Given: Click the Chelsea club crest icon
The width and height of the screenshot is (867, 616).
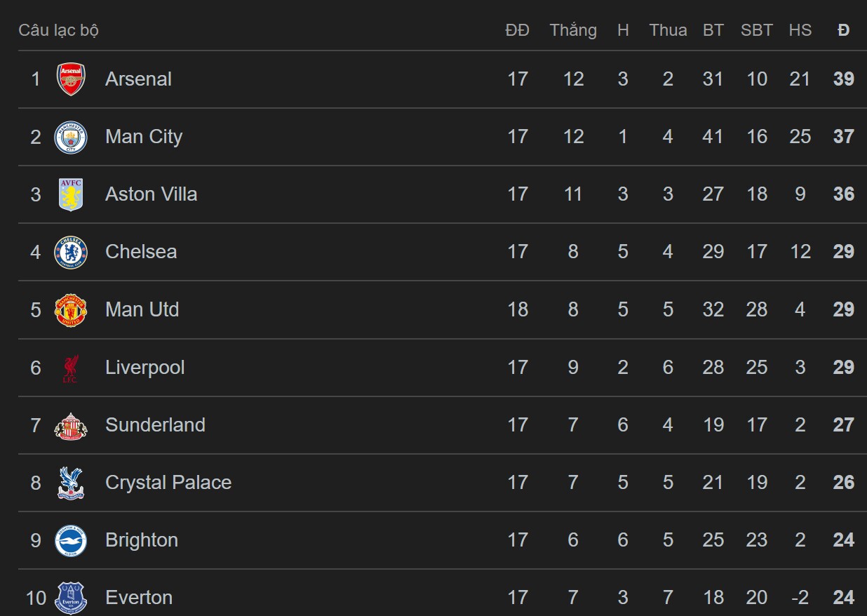Looking at the screenshot, I should [x=71, y=252].
